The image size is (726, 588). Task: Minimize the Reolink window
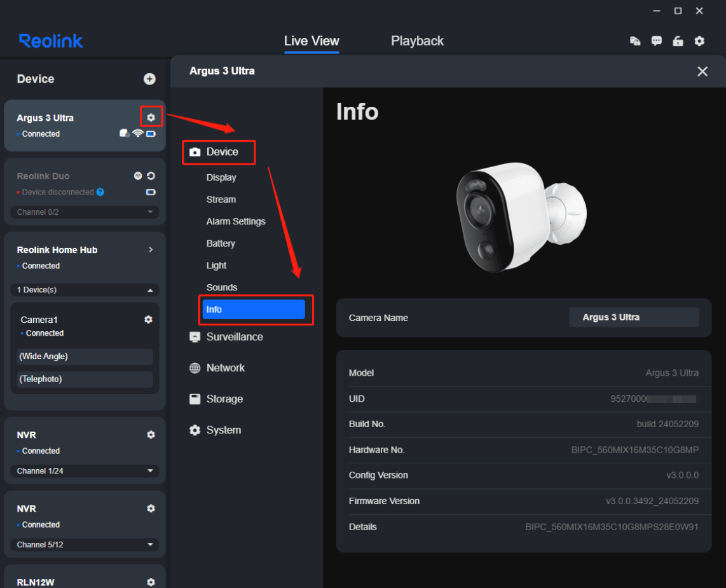click(x=657, y=11)
